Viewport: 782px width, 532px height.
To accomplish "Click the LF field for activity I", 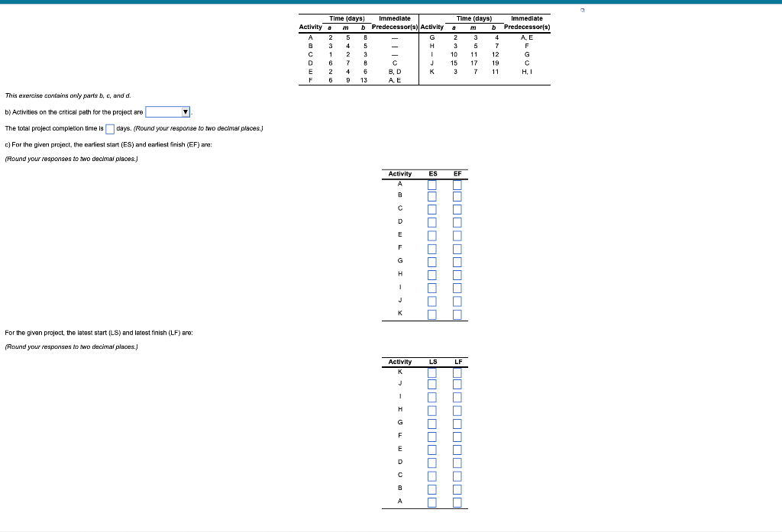I will coord(457,398).
